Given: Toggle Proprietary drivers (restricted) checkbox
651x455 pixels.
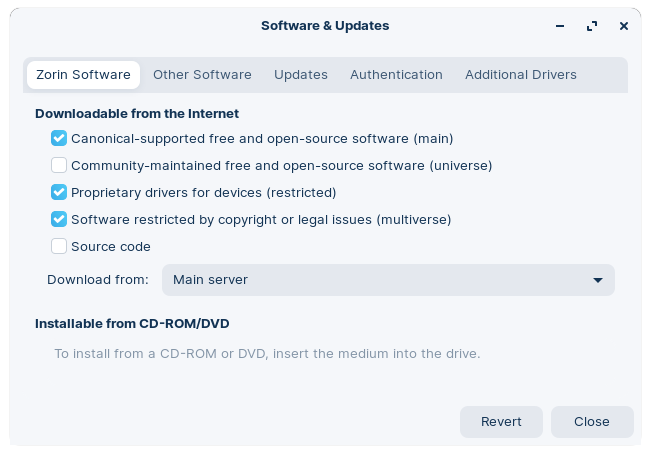Looking at the screenshot, I should 59,192.
